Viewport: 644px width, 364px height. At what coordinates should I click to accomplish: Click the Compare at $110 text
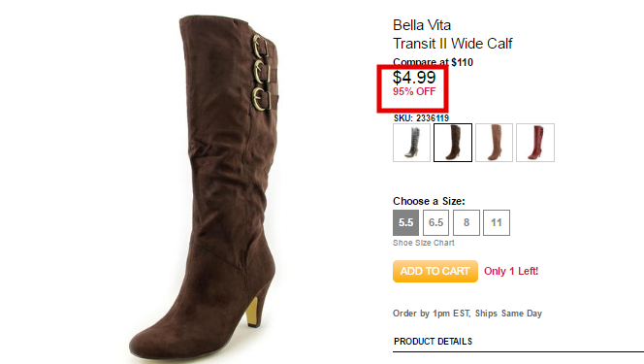tap(433, 62)
